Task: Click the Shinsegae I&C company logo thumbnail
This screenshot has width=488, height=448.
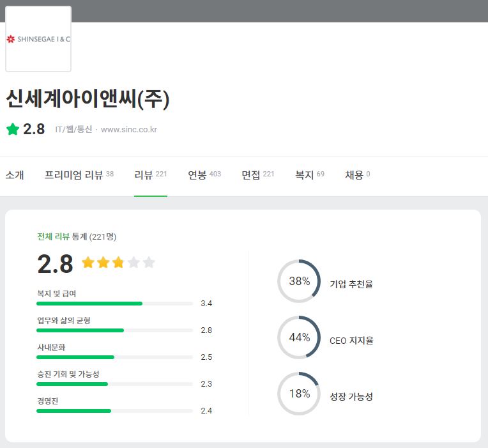Action: [x=38, y=39]
